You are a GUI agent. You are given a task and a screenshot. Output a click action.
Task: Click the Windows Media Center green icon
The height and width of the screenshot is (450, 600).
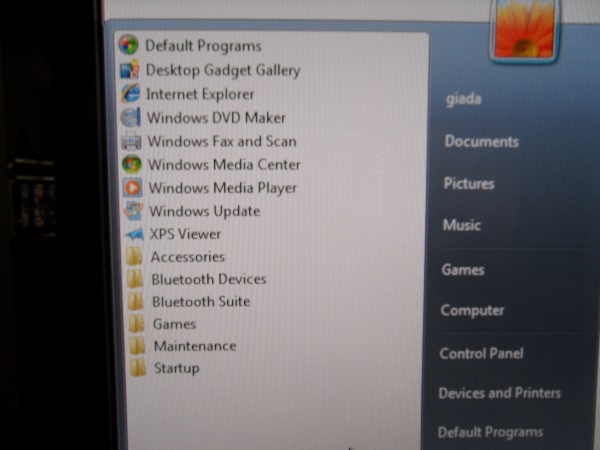(x=132, y=164)
